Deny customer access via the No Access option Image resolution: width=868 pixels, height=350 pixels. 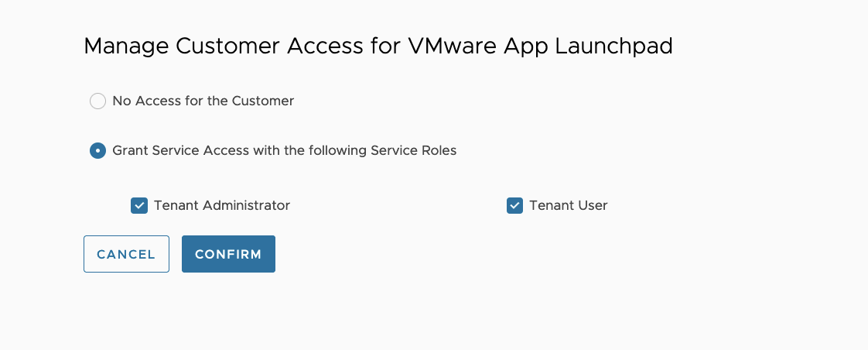click(97, 101)
